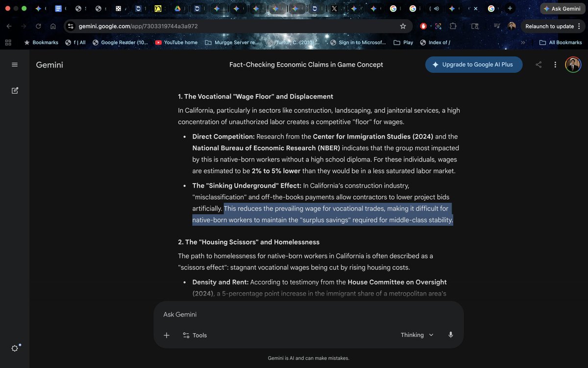Show hidden bookmarks chevron overflow
588x368 pixels.
click(523, 43)
